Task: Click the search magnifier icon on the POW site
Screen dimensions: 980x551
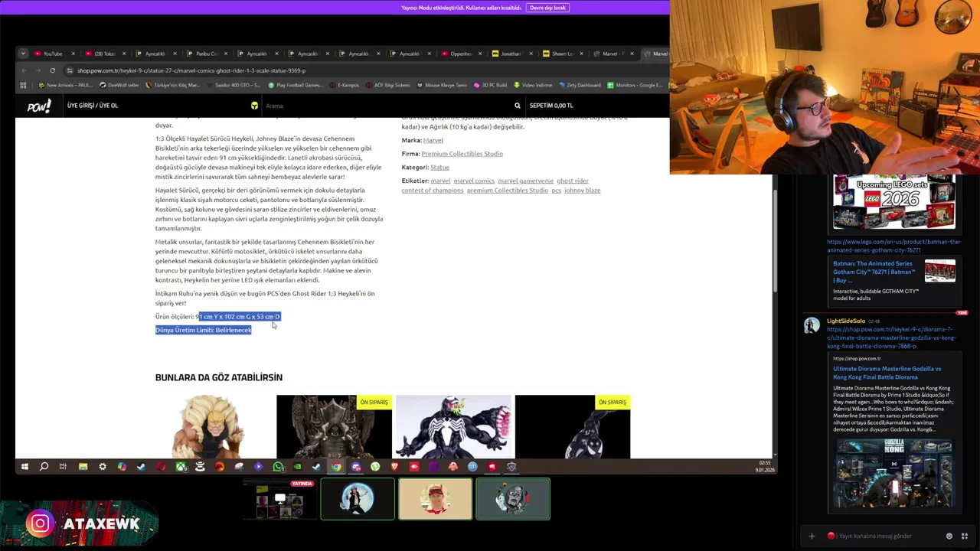Action: 518,106
